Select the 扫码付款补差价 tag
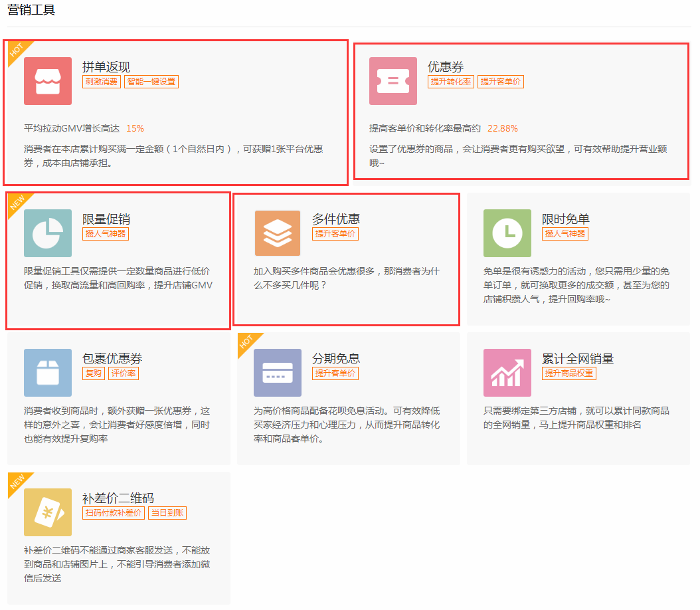Viewport: 700px width, 610px height. tap(114, 513)
